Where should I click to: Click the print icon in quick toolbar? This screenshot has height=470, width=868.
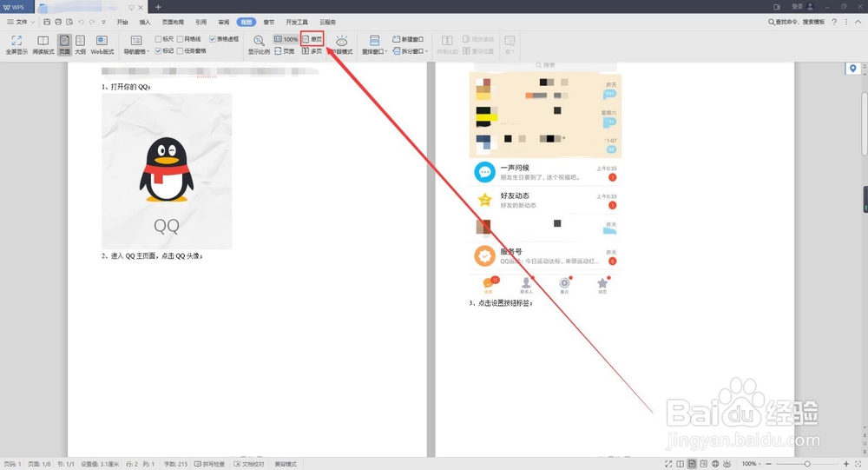click(58, 23)
